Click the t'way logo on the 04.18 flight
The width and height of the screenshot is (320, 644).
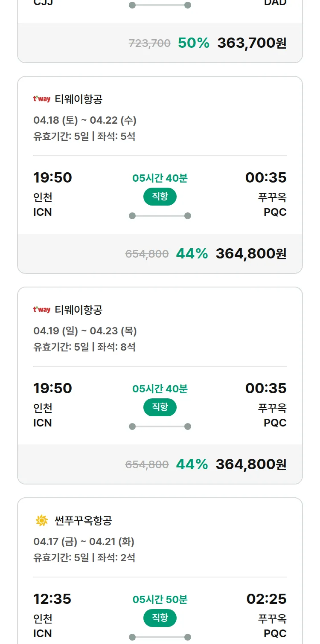pos(42,99)
